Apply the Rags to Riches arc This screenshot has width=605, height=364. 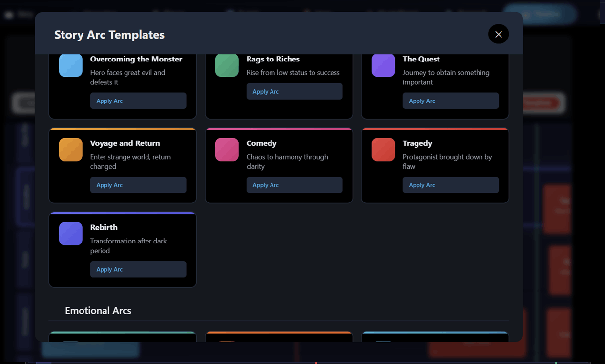[x=294, y=91]
